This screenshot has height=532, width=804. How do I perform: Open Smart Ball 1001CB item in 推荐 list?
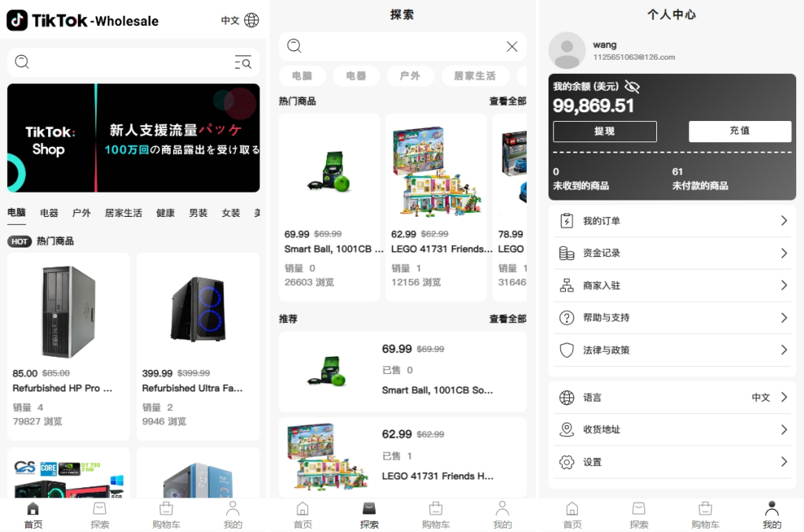coord(402,372)
